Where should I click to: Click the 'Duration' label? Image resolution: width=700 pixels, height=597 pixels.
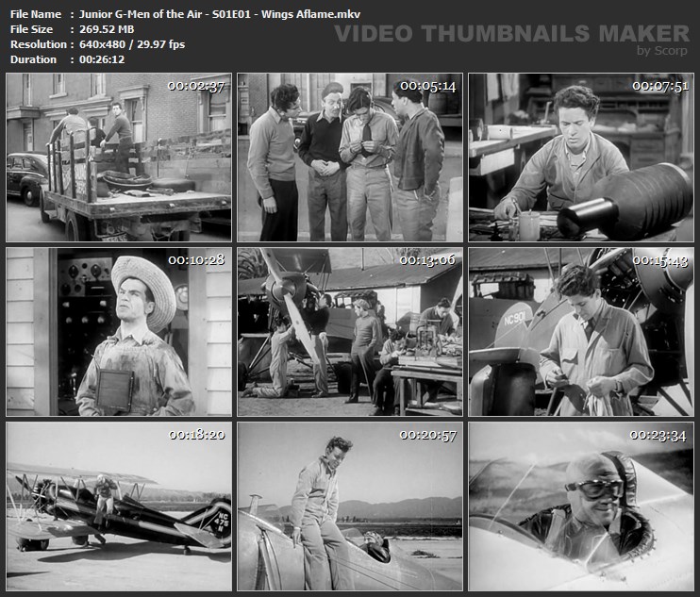click(33, 59)
